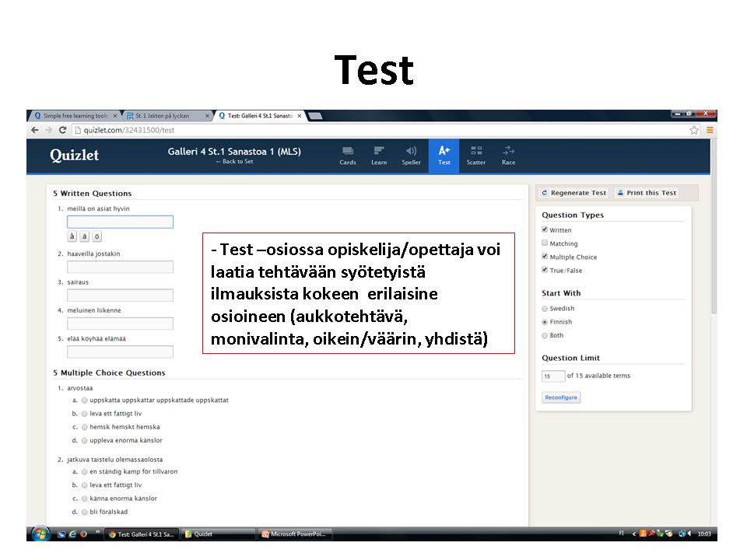Click the Question Limit number field

pos(552,376)
